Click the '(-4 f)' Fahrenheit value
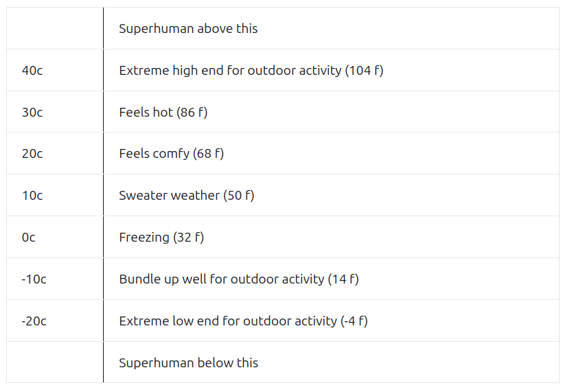568x392 pixels. coord(354,321)
